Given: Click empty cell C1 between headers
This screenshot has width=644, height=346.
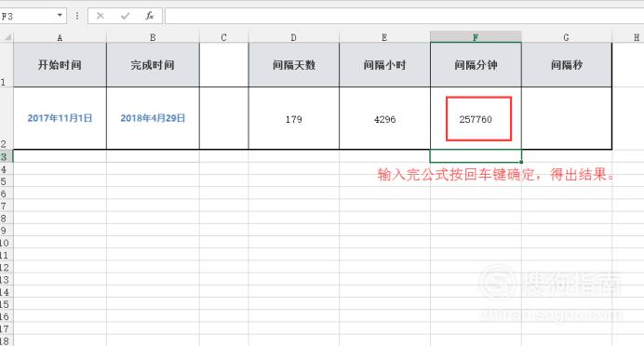Looking at the screenshot, I should coord(224,65).
